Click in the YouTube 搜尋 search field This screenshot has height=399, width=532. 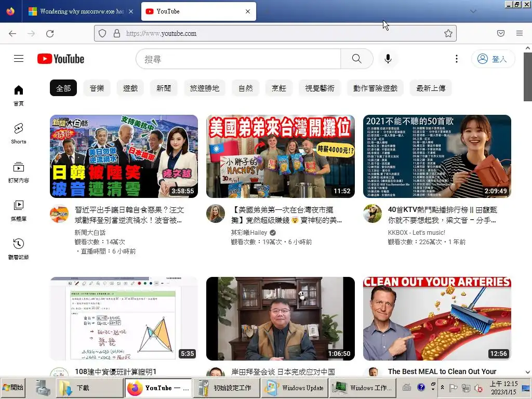click(238, 59)
